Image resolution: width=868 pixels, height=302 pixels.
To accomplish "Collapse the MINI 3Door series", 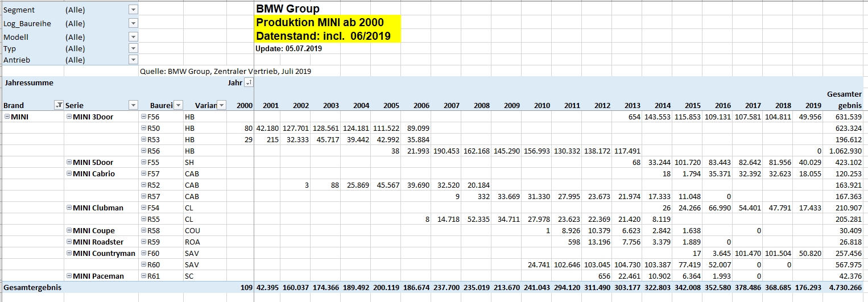I will pos(69,117).
